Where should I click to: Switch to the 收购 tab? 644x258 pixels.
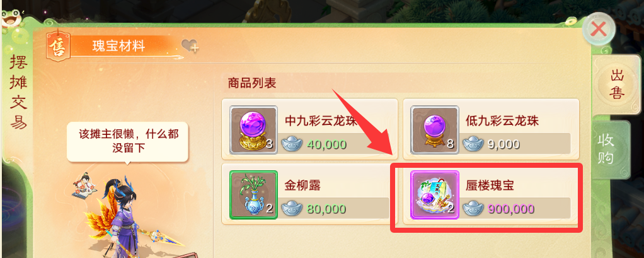coord(607,150)
